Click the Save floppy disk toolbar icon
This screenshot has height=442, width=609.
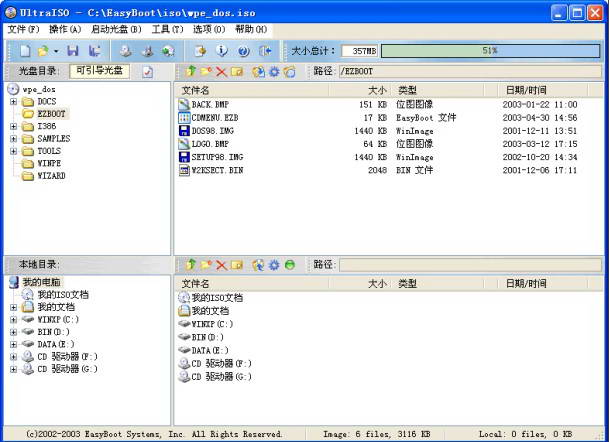[x=73, y=50]
